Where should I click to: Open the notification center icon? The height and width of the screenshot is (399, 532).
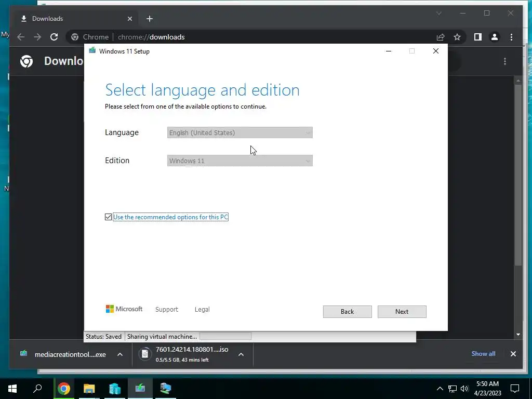pyautogui.click(x=515, y=389)
